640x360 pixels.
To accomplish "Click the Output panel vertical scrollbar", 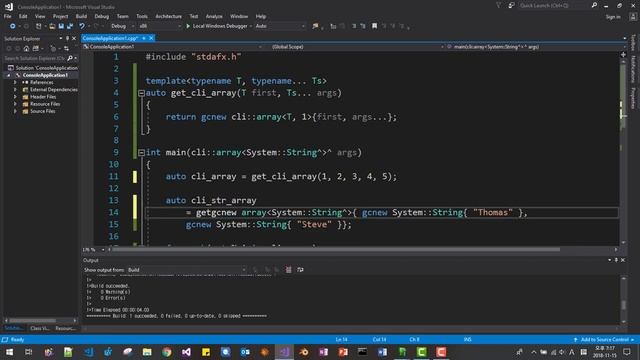I will (623, 300).
